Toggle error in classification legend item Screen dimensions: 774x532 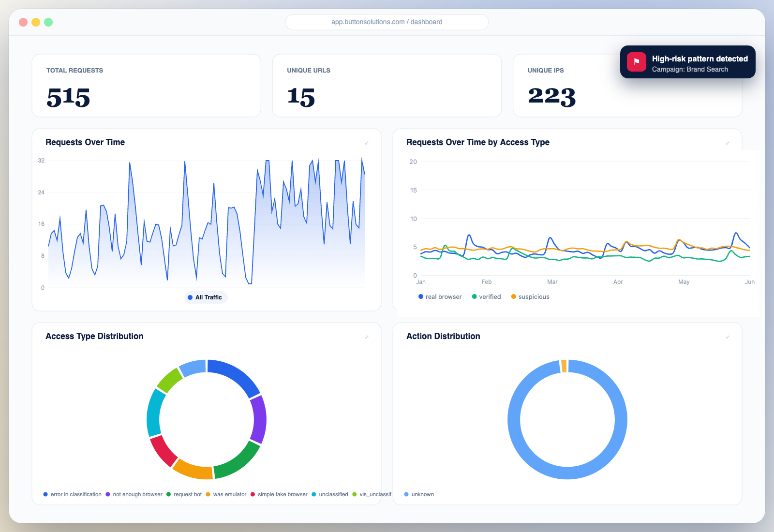coord(73,494)
